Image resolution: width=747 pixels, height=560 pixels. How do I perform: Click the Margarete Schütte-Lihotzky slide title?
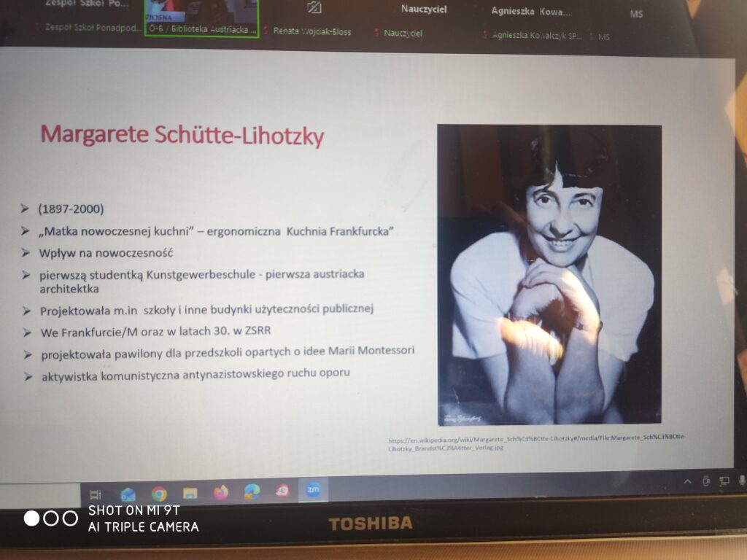click(x=182, y=135)
